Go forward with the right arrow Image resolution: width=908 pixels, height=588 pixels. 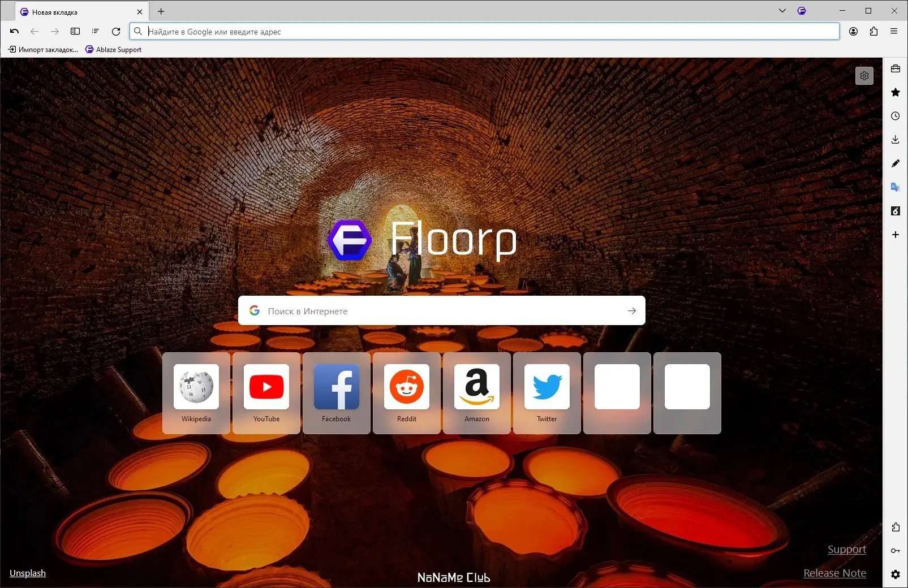(55, 32)
